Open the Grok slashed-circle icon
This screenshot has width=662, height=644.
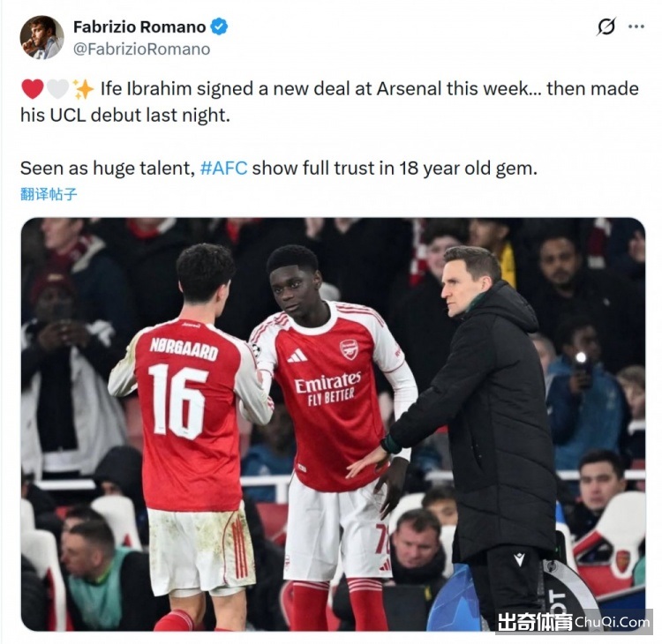pos(606,26)
